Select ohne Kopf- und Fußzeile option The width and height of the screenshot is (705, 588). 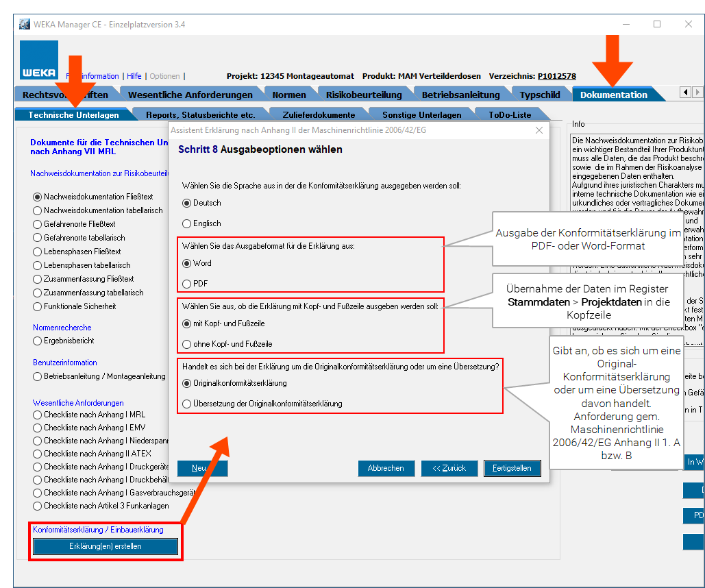[x=187, y=344]
